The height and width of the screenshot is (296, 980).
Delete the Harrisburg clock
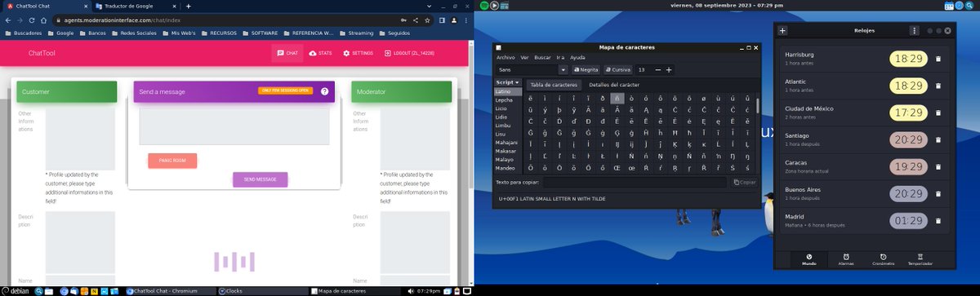[x=938, y=59]
